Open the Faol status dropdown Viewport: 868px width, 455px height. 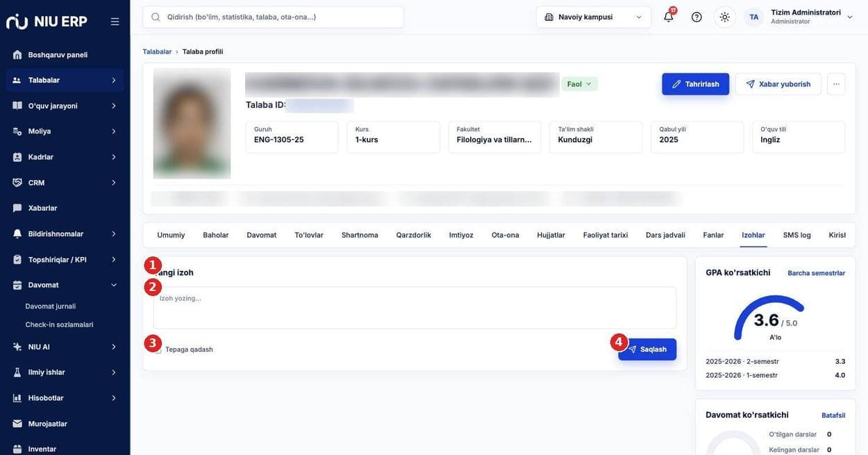pyautogui.click(x=580, y=84)
